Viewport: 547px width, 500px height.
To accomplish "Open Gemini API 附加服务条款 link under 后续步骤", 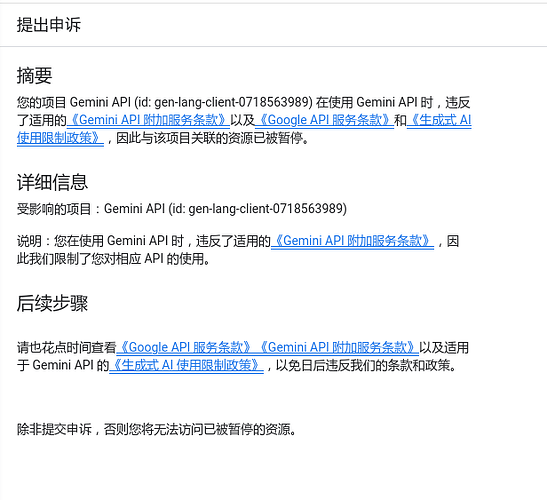I will pos(338,347).
